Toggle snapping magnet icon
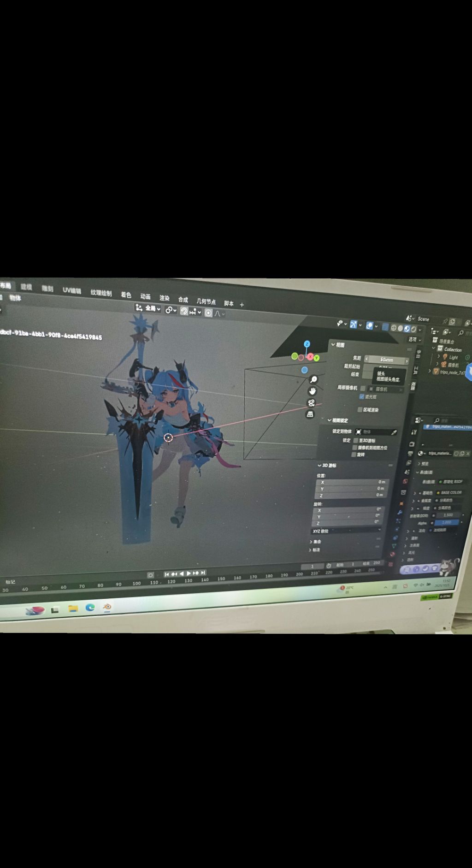The image size is (472, 868). click(184, 311)
